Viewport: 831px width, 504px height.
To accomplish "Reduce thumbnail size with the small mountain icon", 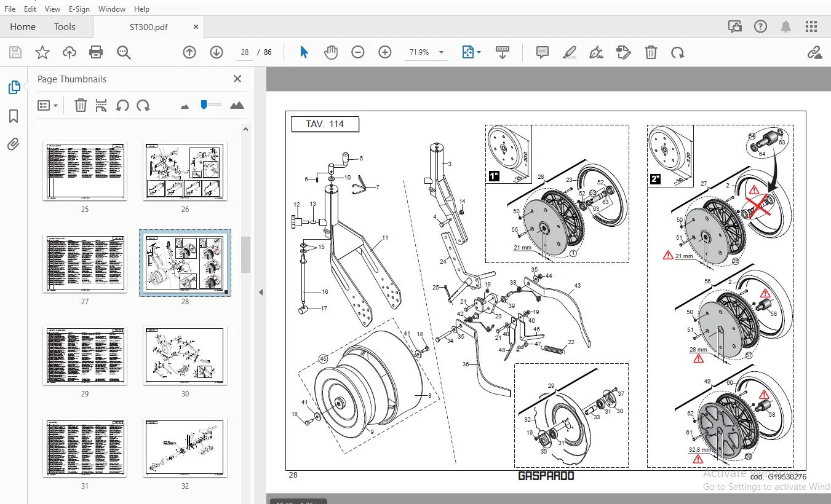I will coord(185,106).
